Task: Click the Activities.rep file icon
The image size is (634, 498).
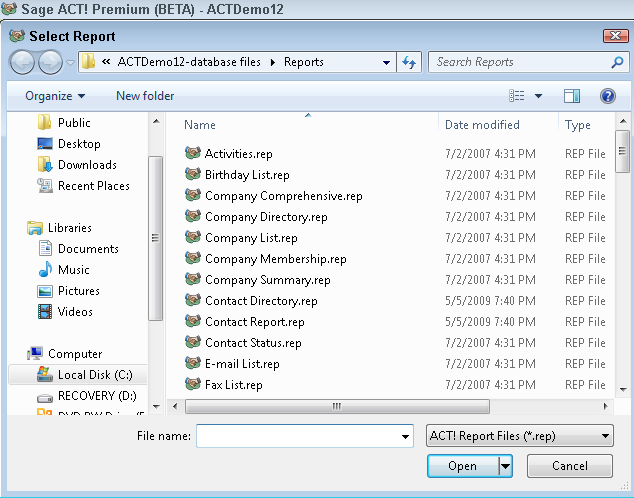Action: point(193,153)
